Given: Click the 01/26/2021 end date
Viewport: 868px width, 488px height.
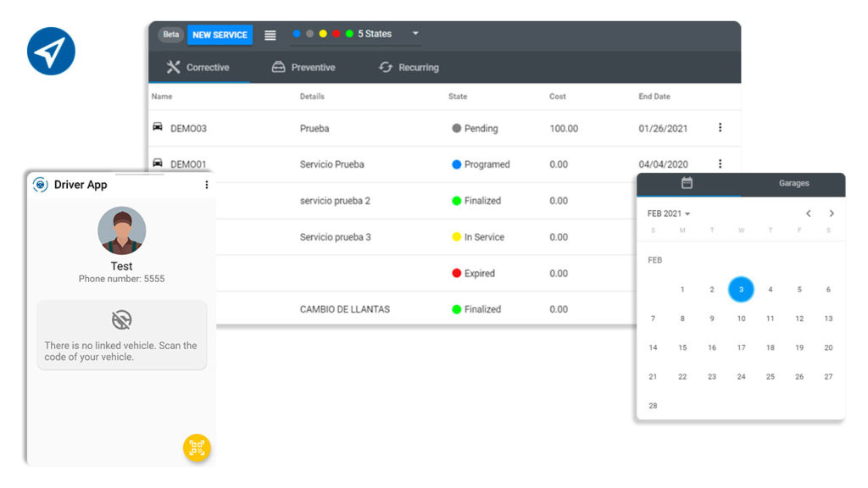Looking at the screenshot, I should (x=663, y=129).
